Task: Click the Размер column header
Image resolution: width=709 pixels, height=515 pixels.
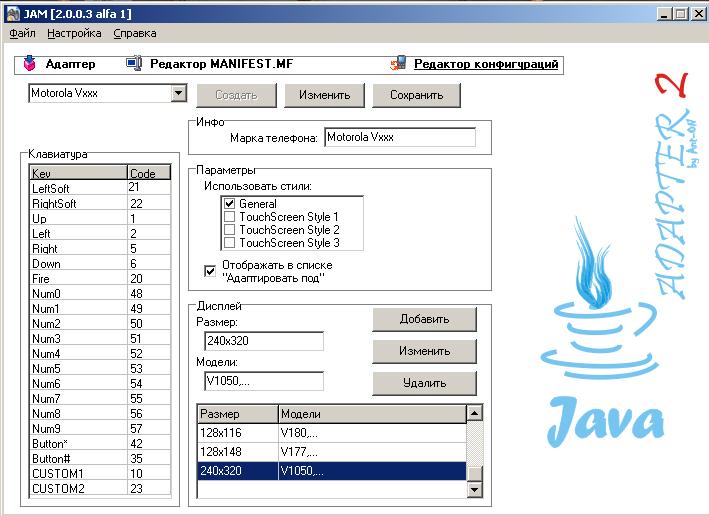Action: coord(237,414)
